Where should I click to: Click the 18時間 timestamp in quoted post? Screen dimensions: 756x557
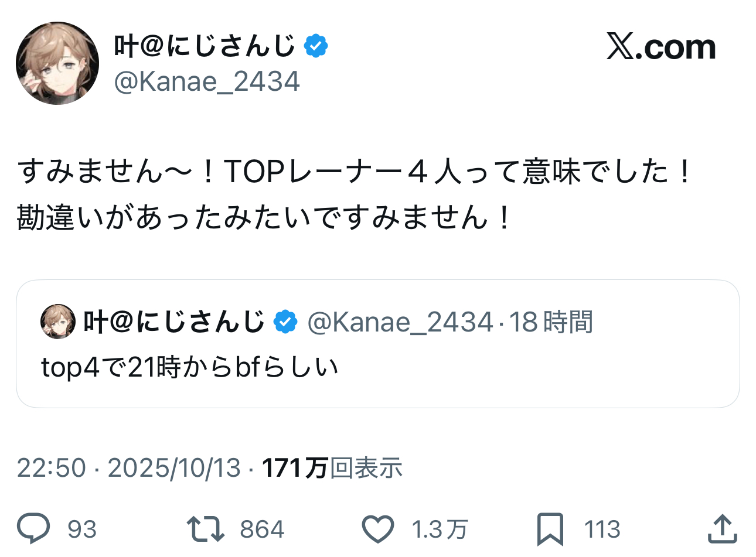(x=551, y=322)
